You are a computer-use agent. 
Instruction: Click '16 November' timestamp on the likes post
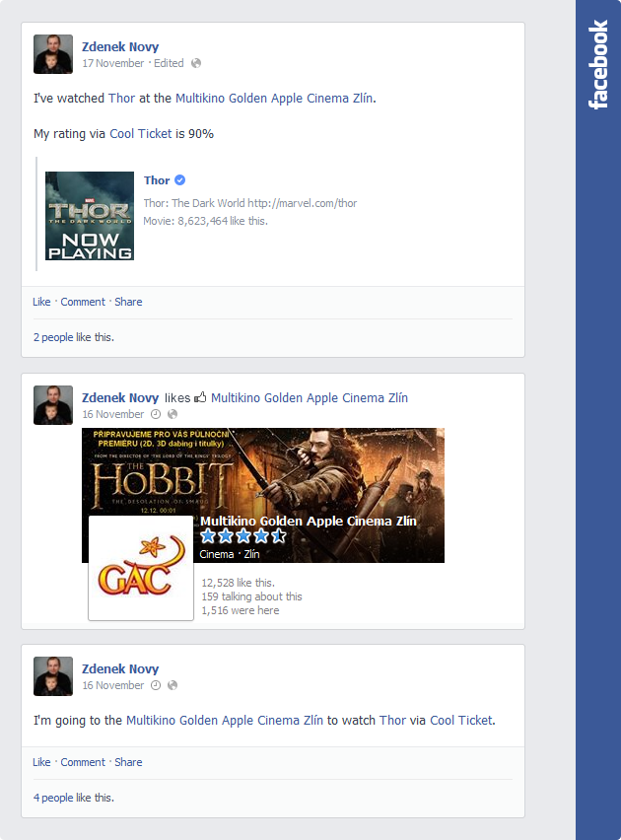tap(113, 414)
